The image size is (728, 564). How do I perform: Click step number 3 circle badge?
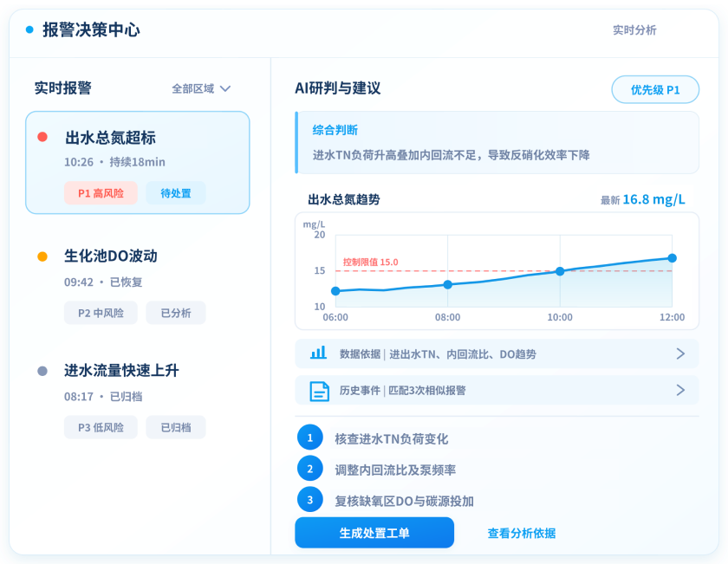tap(310, 500)
